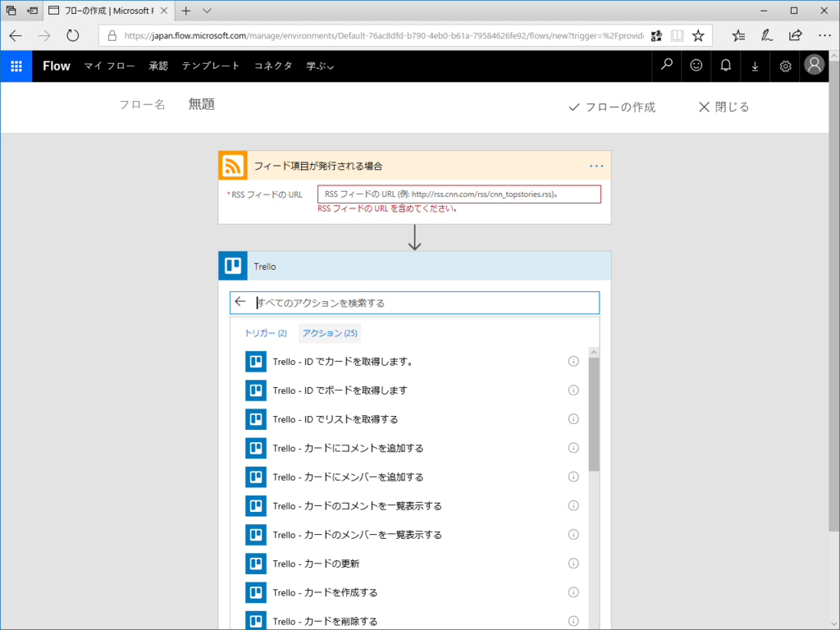This screenshot has height=630, width=840.
Task: Show info for 'ID でボードを取得します'
Action: pyautogui.click(x=573, y=390)
